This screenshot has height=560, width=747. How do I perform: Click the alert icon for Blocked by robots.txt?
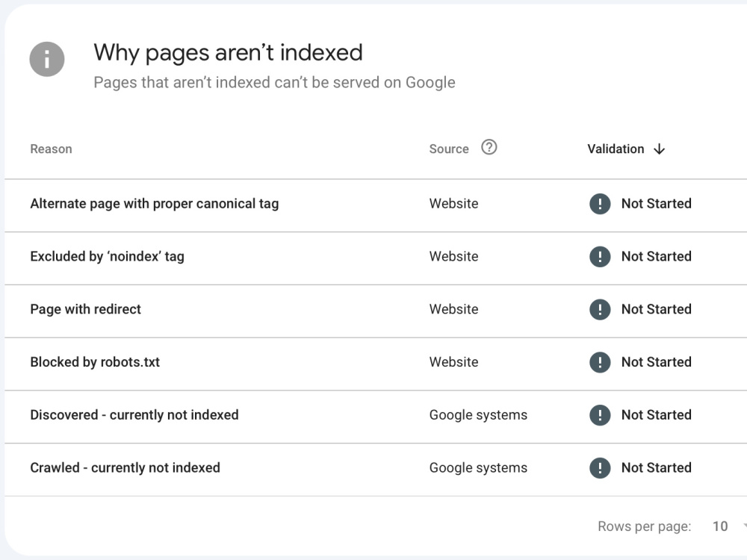(600, 362)
